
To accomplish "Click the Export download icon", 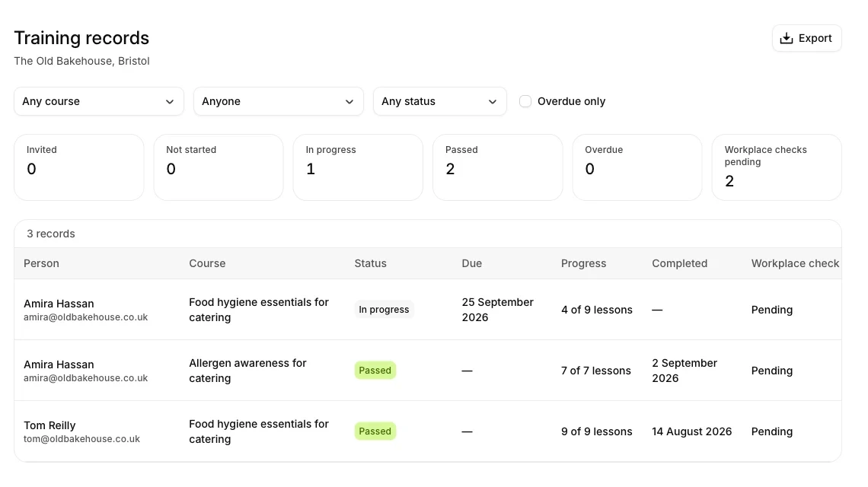I will point(786,38).
